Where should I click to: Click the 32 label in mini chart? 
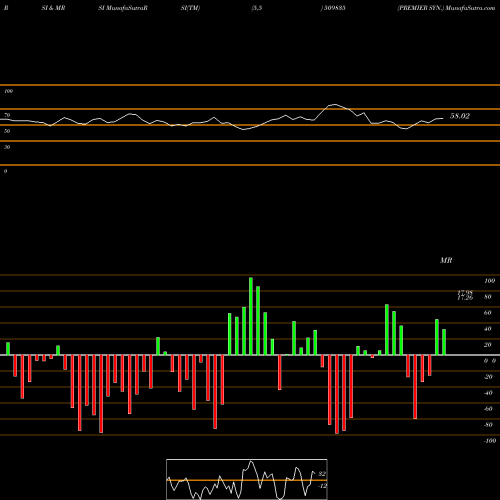click(322, 474)
